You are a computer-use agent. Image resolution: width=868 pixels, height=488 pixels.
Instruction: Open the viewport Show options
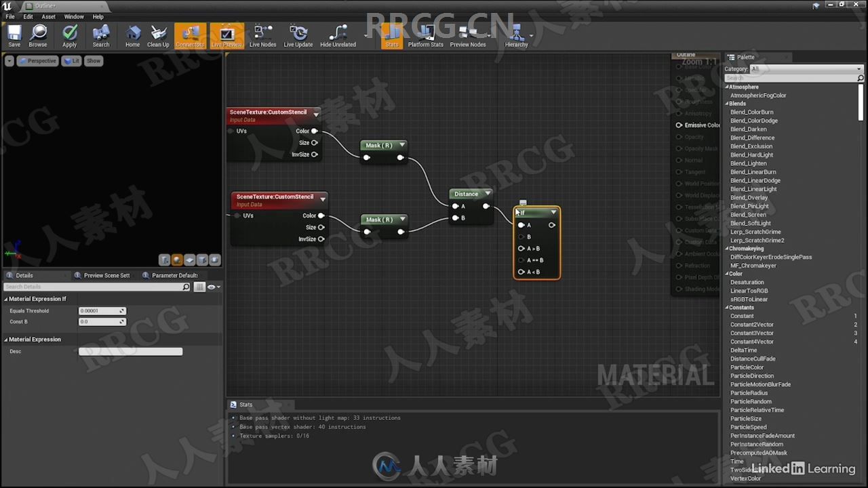[94, 61]
